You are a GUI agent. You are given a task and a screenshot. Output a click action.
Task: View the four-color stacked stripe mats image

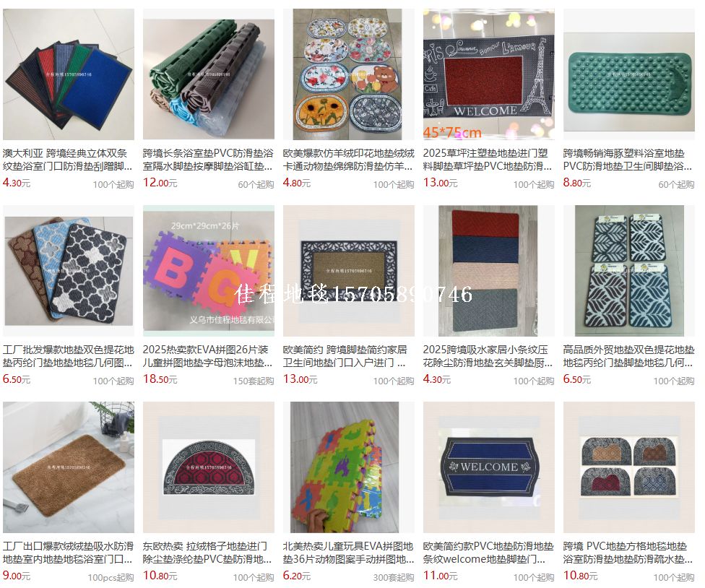pyautogui.click(x=489, y=271)
